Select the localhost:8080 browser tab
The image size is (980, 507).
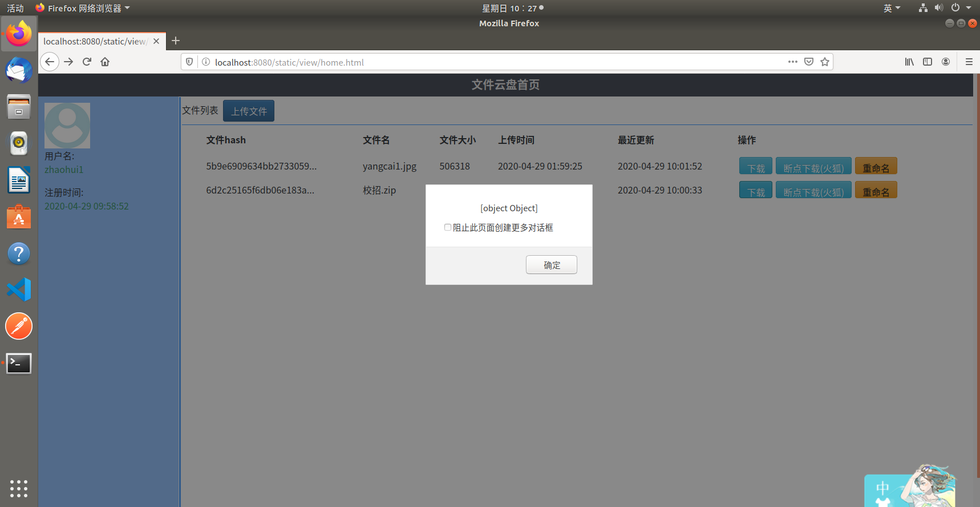pyautogui.click(x=102, y=41)
